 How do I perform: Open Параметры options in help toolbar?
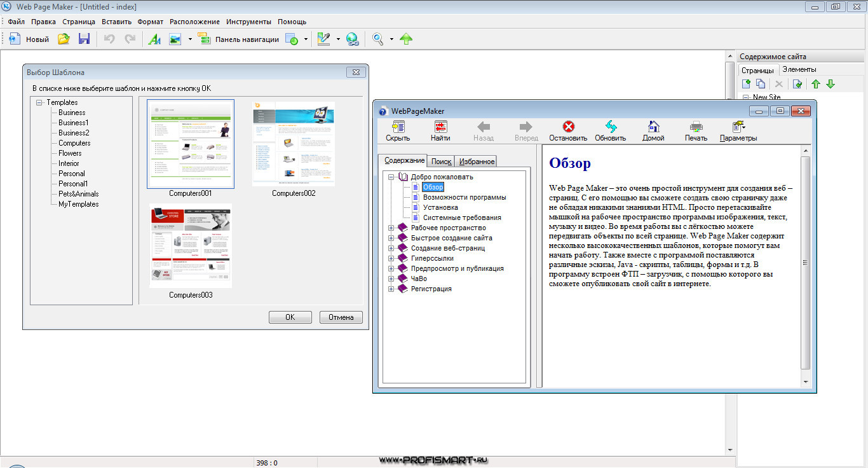(x=738, y=131)
